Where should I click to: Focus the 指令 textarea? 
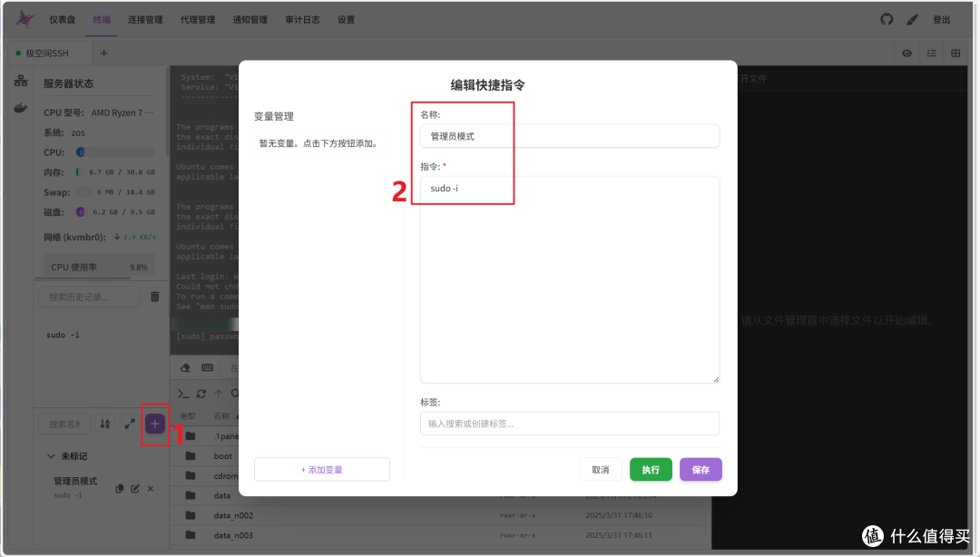569,279
